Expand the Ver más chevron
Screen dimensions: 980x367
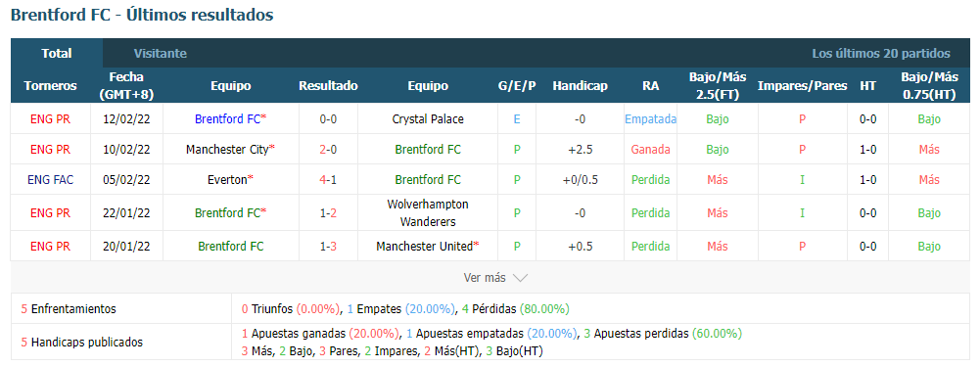[520, 278]
